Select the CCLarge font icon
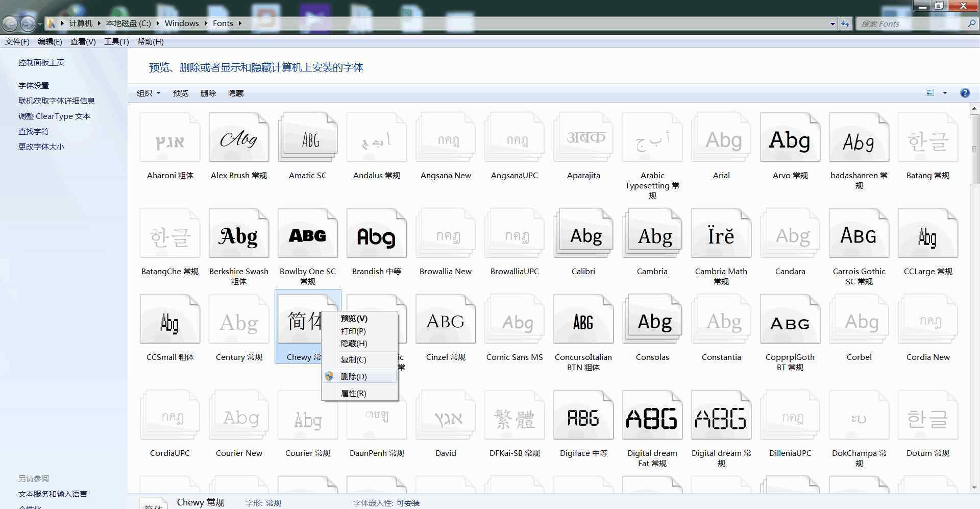The image size is (980, 509). [928, 234]
